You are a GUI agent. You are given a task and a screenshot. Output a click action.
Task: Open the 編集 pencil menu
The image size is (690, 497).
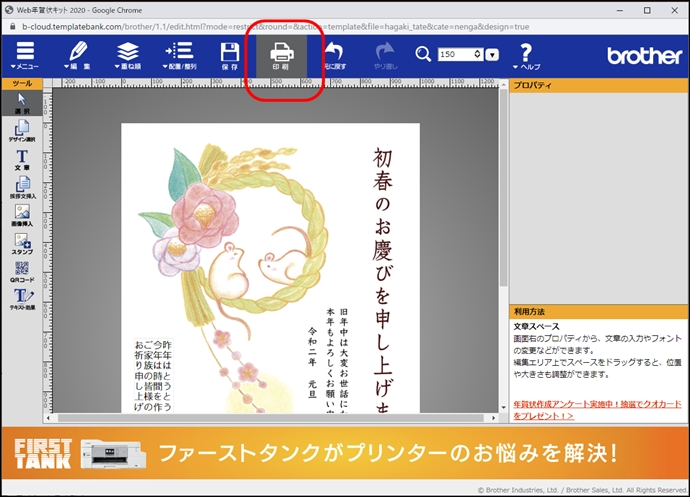[x=78, y=55]
